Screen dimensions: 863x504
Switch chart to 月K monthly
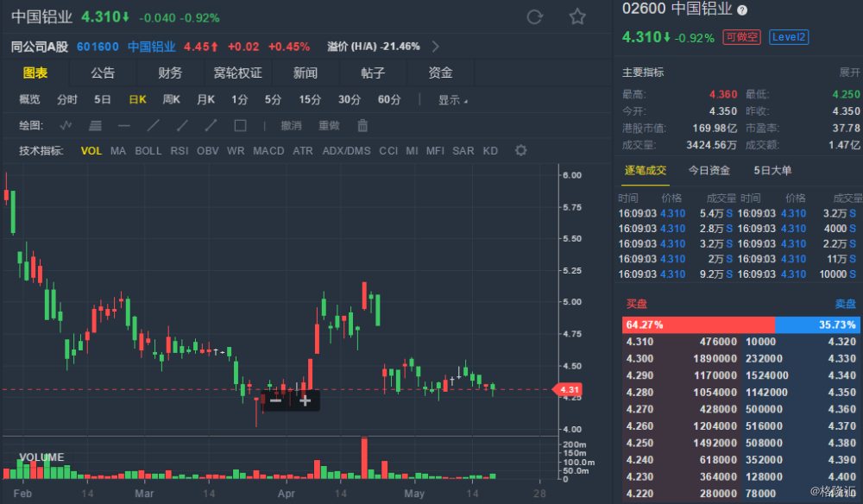tap(206, 99)
